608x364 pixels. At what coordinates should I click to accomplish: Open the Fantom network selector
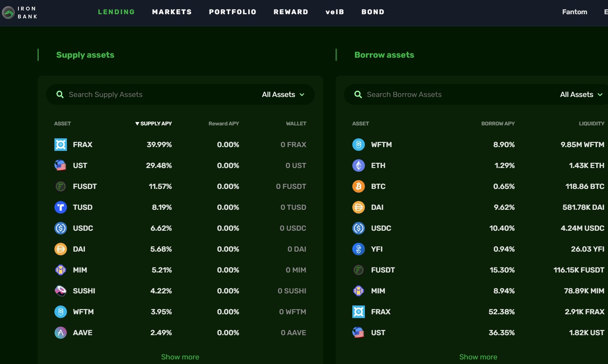tap(575, 12)
